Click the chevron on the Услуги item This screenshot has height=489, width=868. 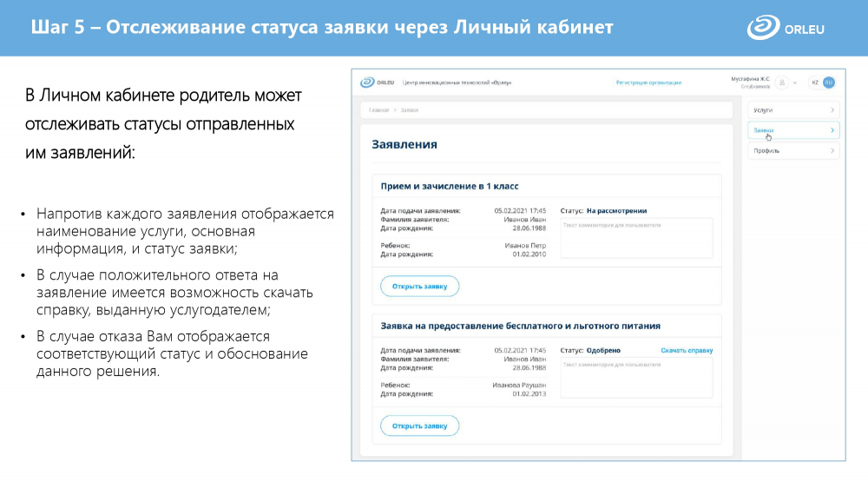832,110
